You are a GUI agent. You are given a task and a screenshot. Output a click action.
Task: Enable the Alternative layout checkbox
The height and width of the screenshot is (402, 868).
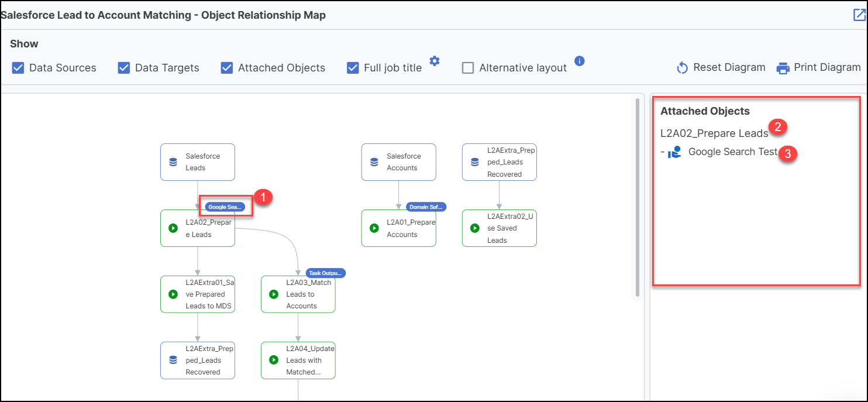pyautogui.click(x=468, y=68)
